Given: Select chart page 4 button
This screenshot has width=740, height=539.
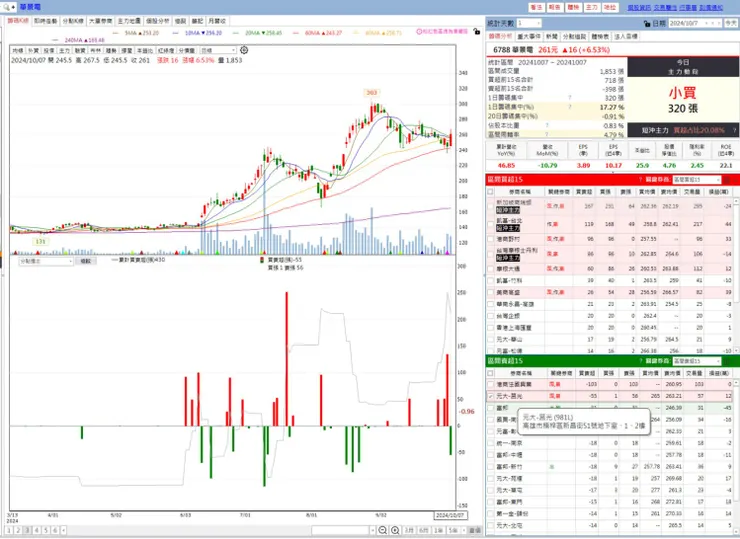Looking at the screenshot, I should click(x=36, y=531).
